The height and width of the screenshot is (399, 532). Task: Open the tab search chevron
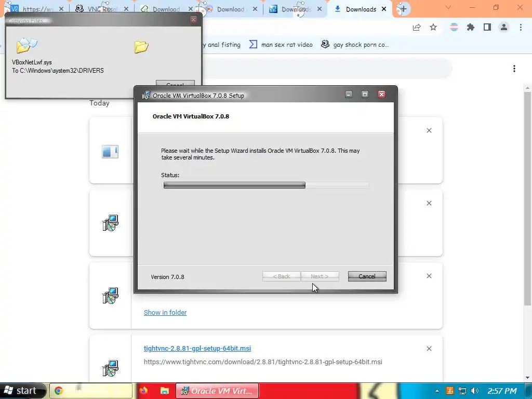click(448, 7)
